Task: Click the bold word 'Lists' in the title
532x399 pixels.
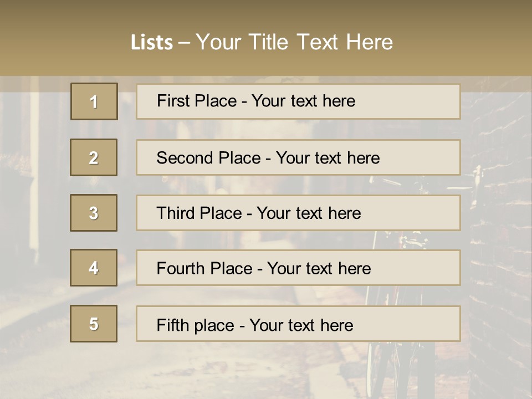Action: click(x=152, y=42)
